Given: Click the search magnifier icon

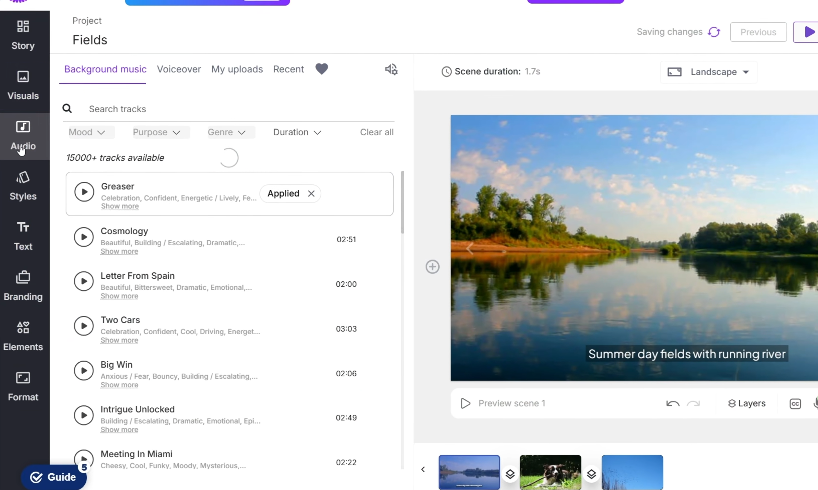Looking at the screenshot, I should 67,109.
